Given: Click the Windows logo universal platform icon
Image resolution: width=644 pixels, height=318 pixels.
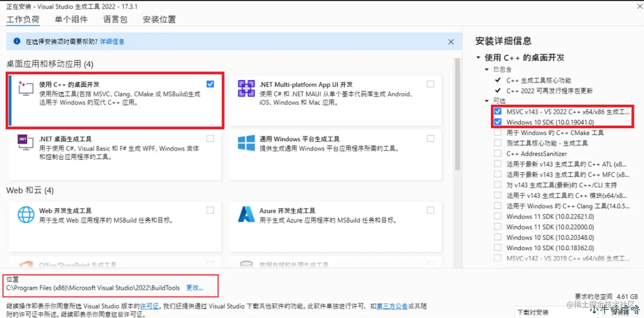Looking at the screenshot, I should tap(246, 143).
